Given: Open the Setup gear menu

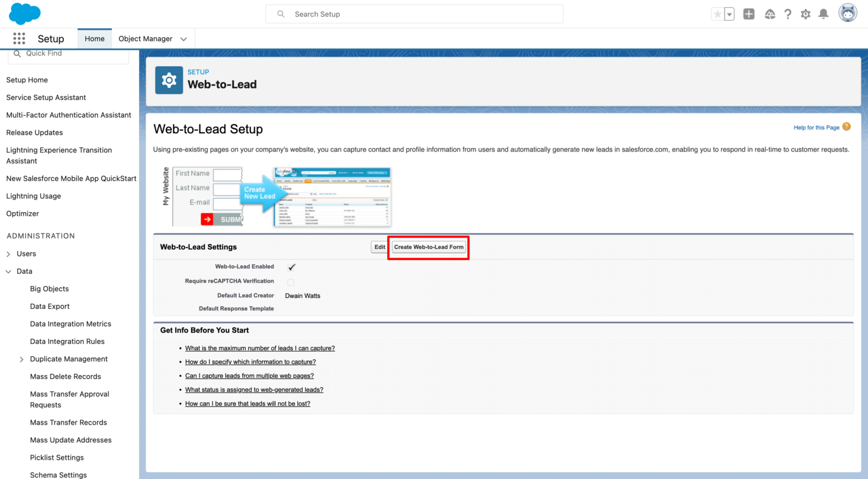Looking at the screenshot, I should 806,14.
